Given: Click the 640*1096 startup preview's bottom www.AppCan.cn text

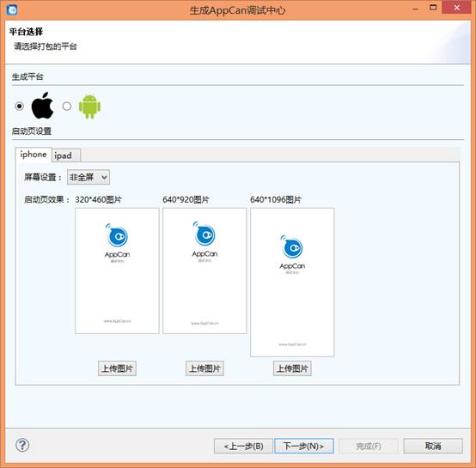Looking at the screenshot, I should tap(292, 344).
